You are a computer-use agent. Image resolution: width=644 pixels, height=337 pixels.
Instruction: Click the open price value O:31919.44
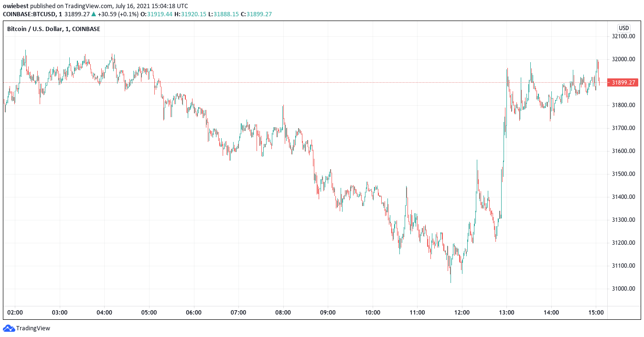point(159,14)
